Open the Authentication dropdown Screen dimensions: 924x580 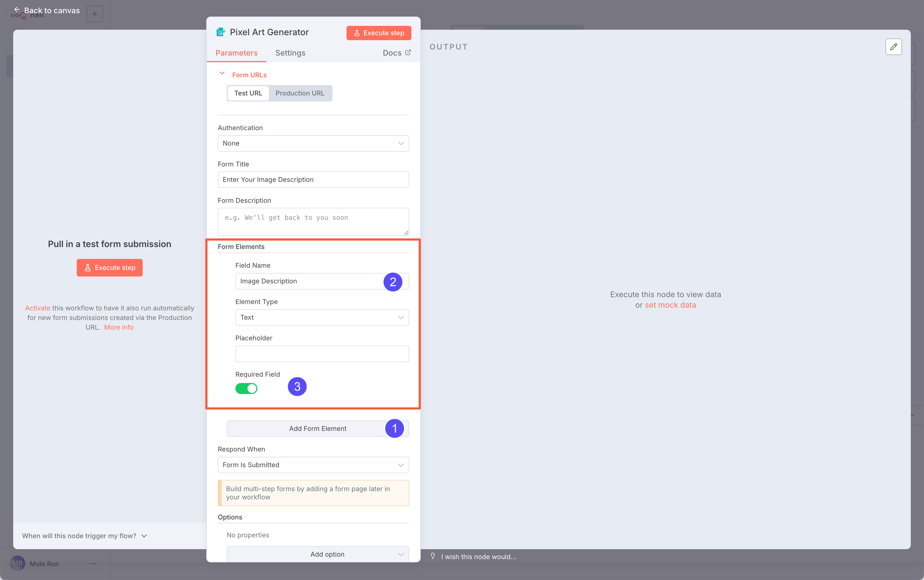(x=313, y=143)
